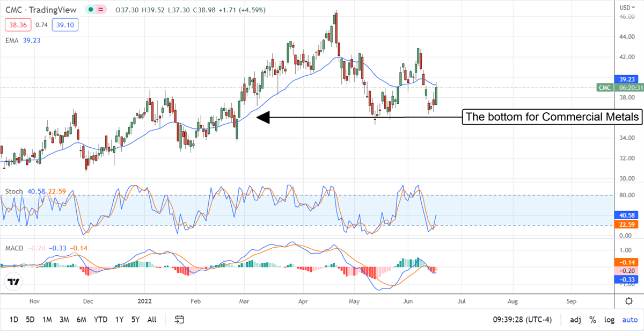Click the black arrowhead annotation
The width and height of the screenshot is (644, 331).
click(x=262, y=117)
